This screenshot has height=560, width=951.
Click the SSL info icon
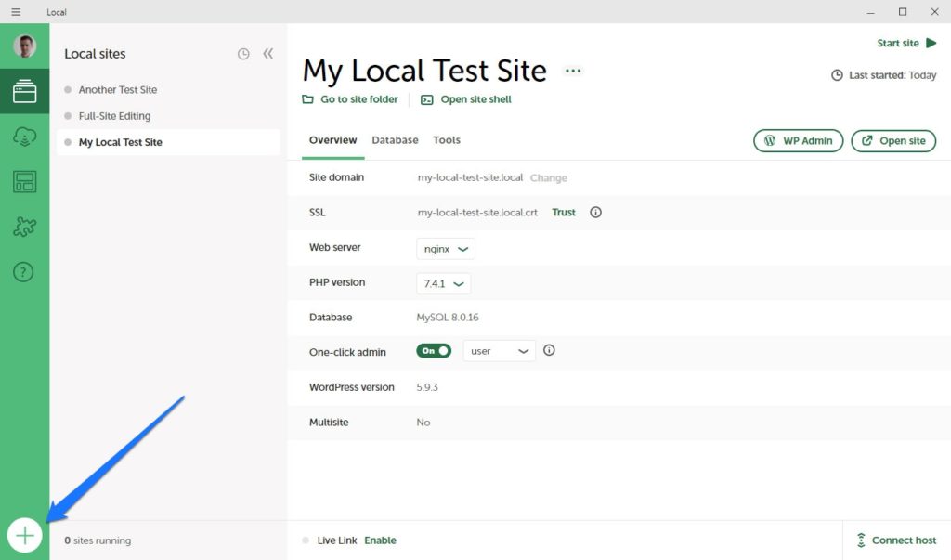pyautogui.click(x=595, y=213)
